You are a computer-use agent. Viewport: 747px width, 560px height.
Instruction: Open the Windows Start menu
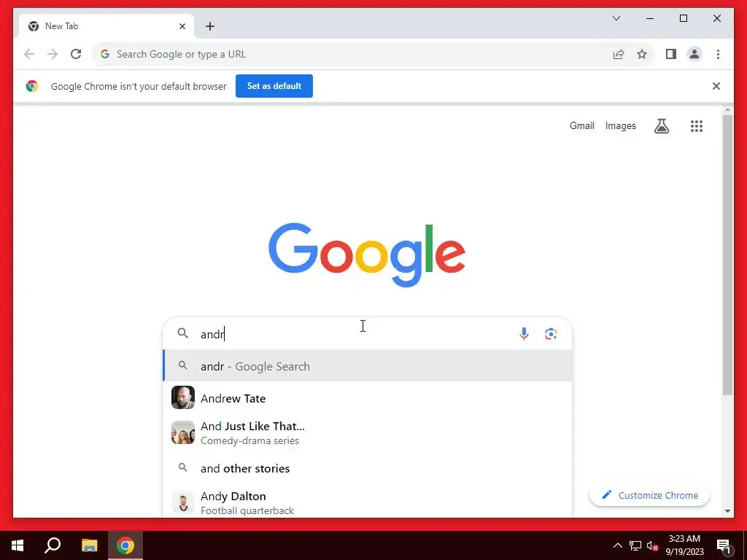coord(18,545)
